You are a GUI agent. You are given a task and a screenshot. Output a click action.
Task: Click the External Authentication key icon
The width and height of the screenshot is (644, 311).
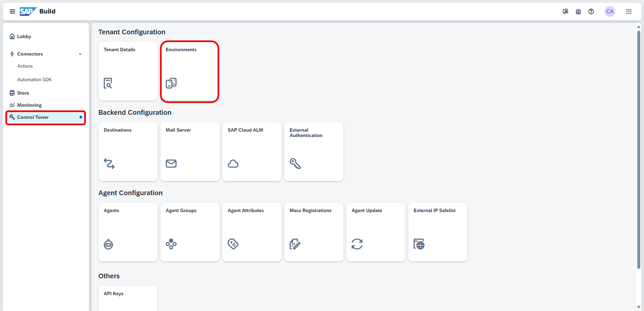tap(295, 164)
